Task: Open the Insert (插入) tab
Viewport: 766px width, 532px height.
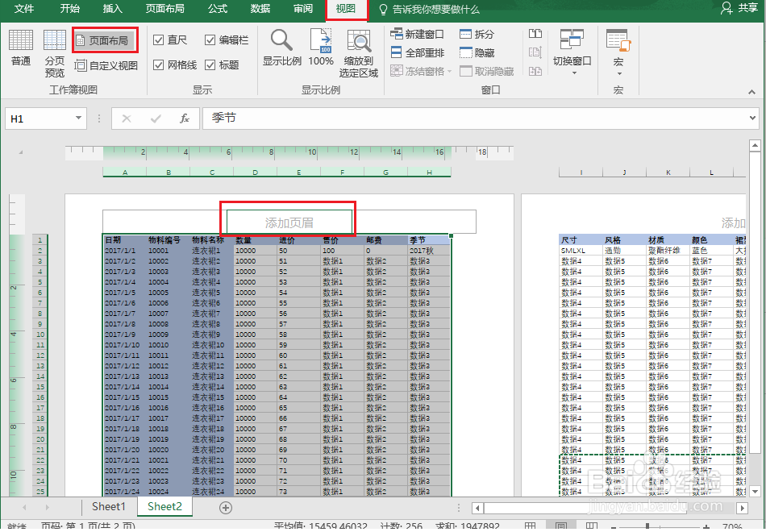Action: pos(113,9)
